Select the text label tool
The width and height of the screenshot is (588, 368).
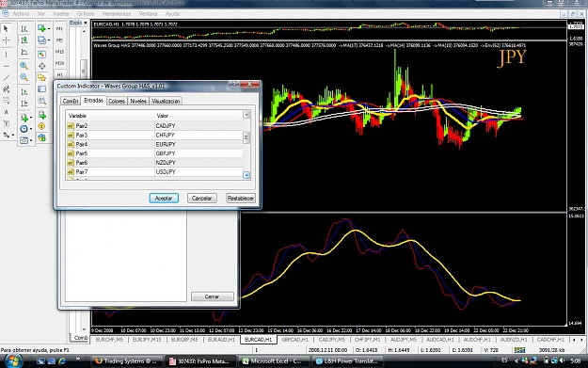[6, 123]
